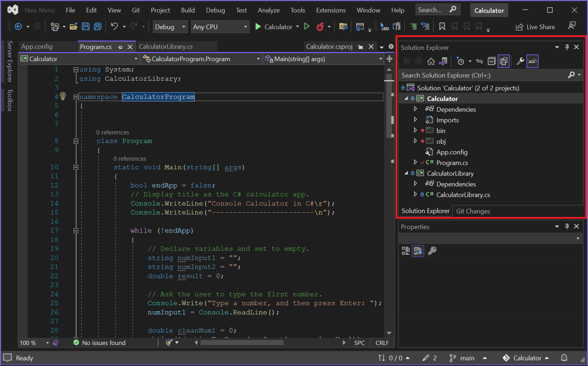Open Solution Explorer properties with wrench icon
588x366 pixels.
pyautogui.click(x=520, y=61)
